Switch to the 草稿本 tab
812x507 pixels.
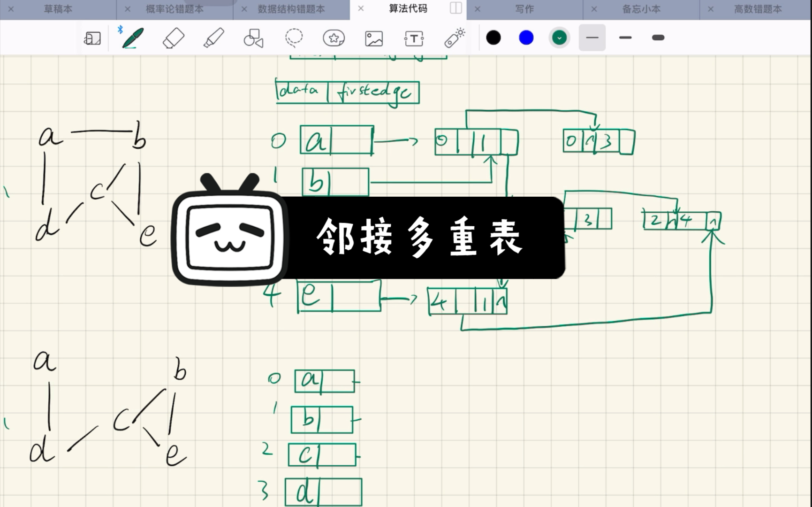58,9
